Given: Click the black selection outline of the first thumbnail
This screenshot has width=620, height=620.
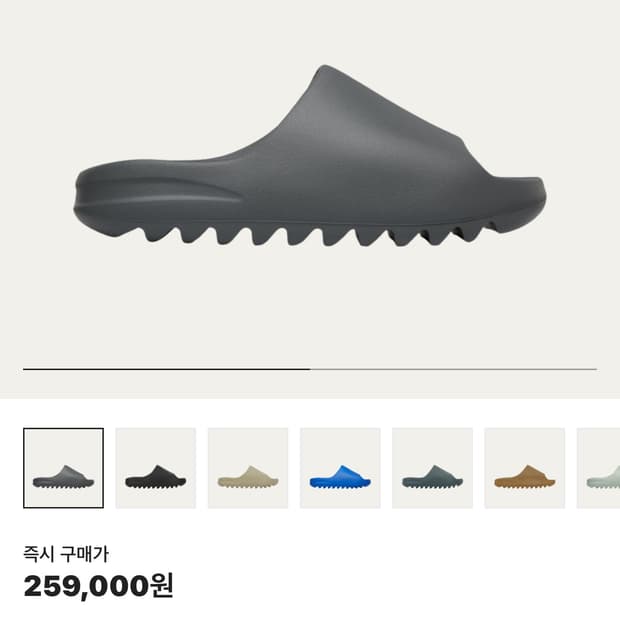Looking at the screenshot, I should [63, 429].
